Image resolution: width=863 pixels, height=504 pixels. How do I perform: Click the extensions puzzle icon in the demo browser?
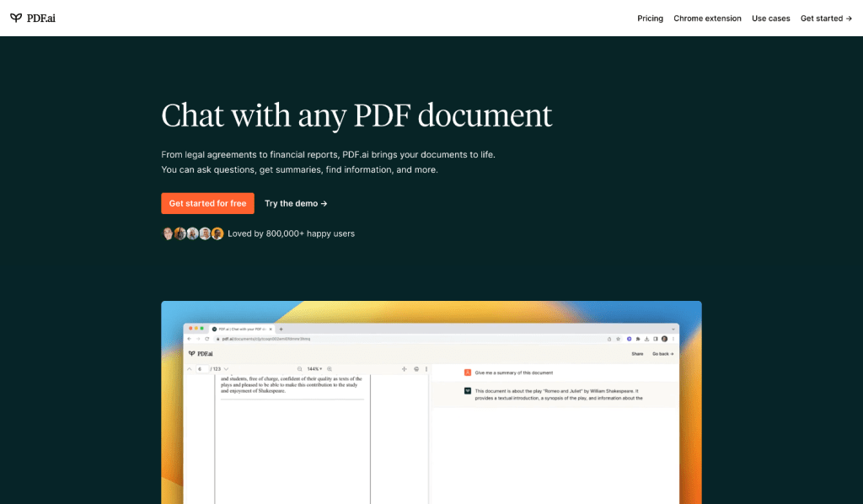pyautogui.click(x=638, y=339)
